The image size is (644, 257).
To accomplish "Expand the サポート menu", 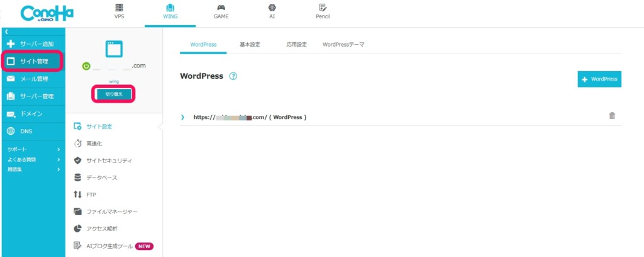I will click(x=33, y=149).
